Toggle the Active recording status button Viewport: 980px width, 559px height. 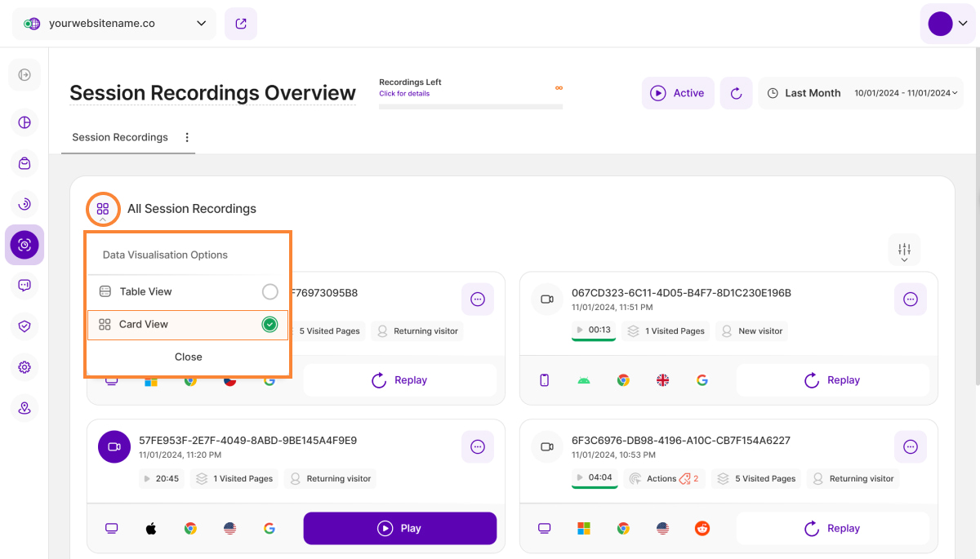tap(678, 93)
